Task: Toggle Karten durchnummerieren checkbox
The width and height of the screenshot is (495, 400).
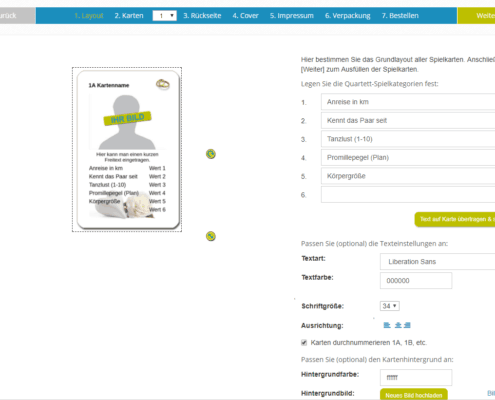Action: coord(304,342)
